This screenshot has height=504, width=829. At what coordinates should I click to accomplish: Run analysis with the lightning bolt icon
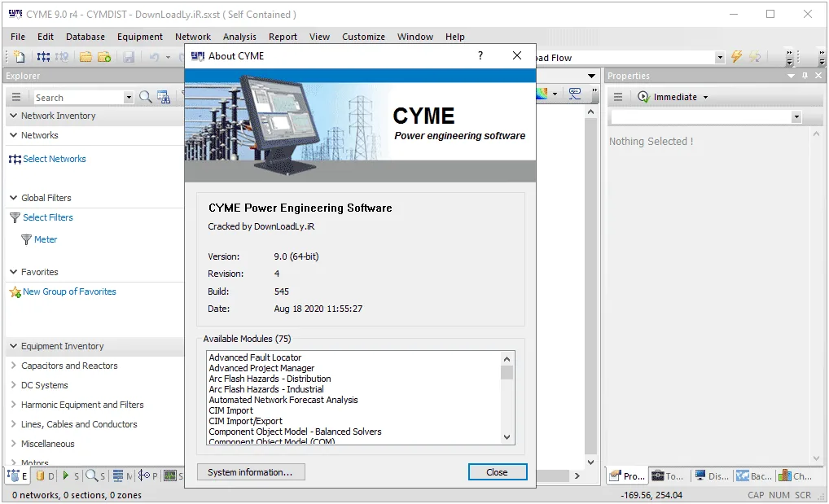pos(736,56)
